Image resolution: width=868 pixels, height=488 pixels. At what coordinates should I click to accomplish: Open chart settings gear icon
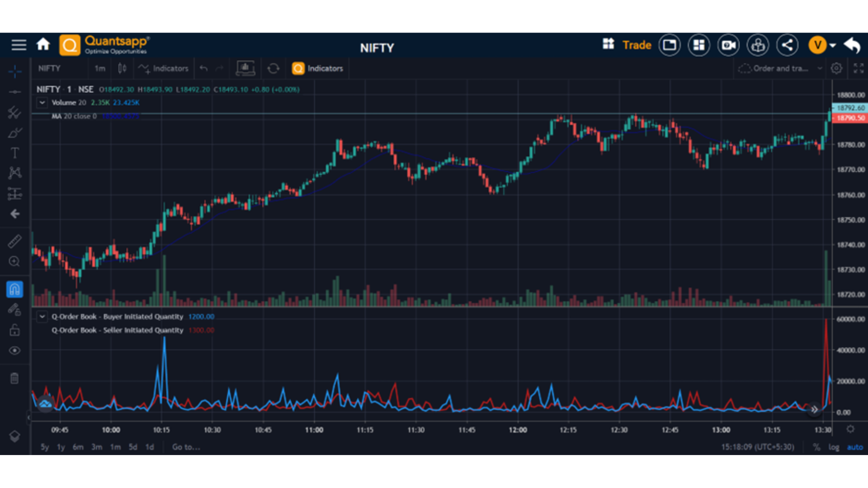pyautogui.click(x=836, y=69)
